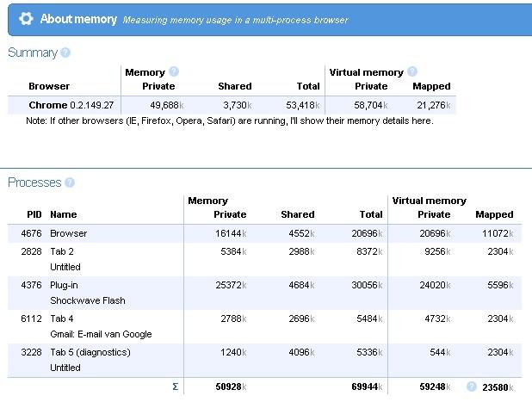
Task: Click the 'Tab 4' process name
Action: (x=62, y=319)
